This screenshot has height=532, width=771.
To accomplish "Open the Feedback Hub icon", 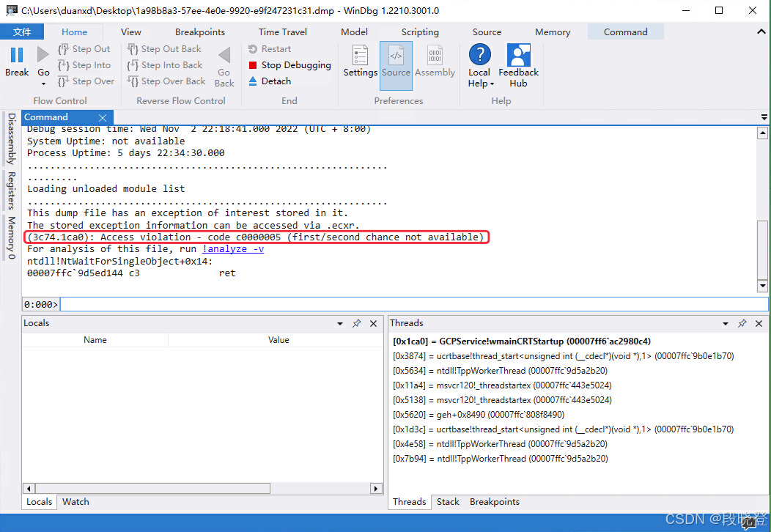I will pos(518,55).
